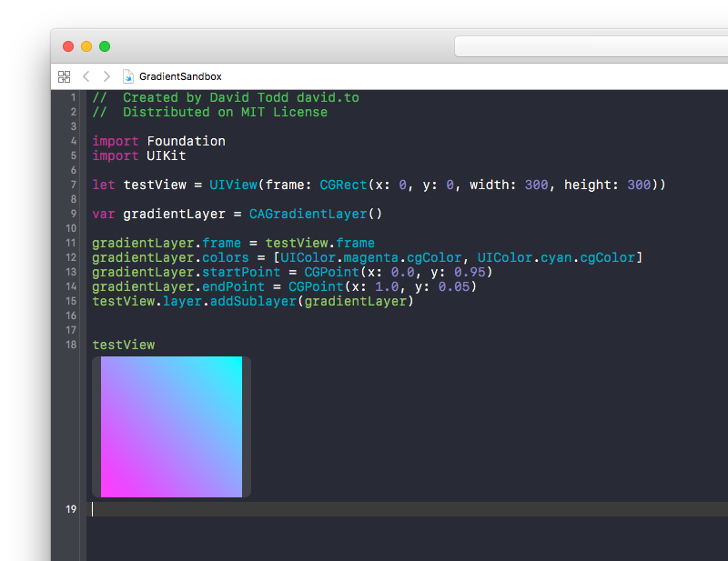Click line number 1 in the gutter

click(x=73, y=97)
